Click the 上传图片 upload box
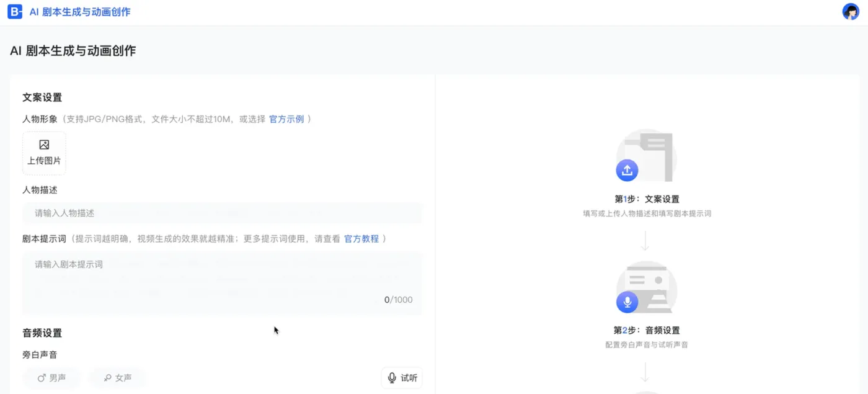 tap(44, 153)
